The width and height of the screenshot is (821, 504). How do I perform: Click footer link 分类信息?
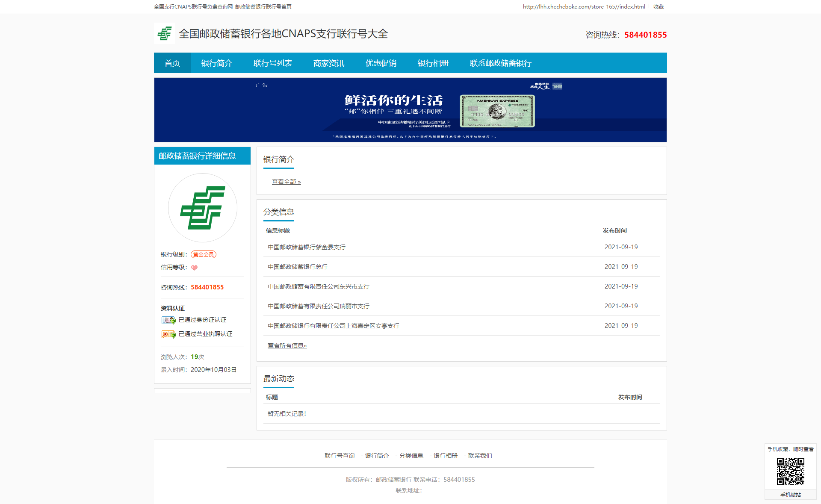pyautogui.click(x=411, y=456)
